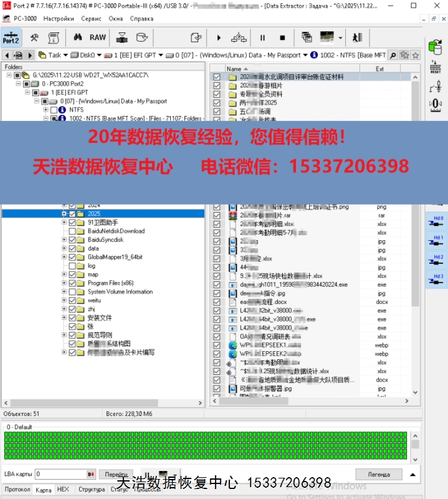Expand the Program Files (x86) tree node

(x=64, y=283)
